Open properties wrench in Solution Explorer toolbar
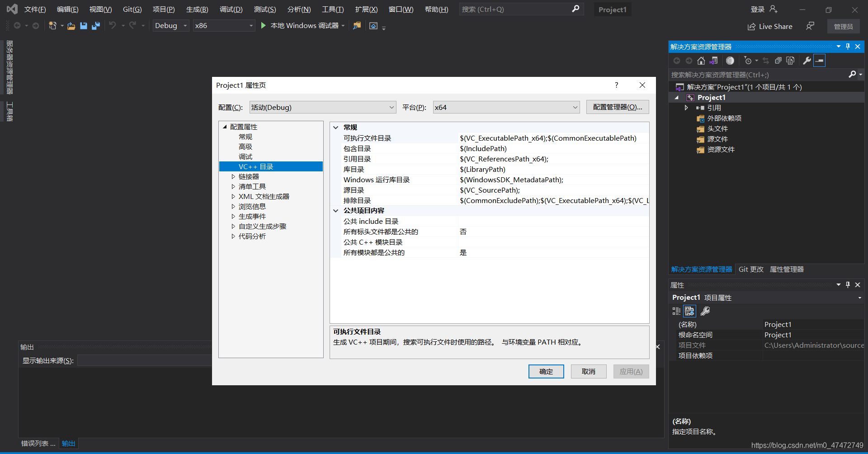This screenshot has width=868, height=454. coord(807,61)
